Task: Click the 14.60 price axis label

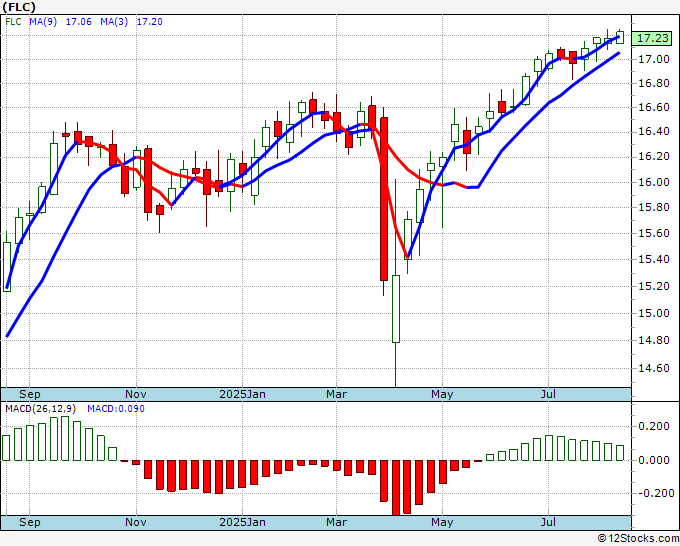Action: click(x=654, y=368)
